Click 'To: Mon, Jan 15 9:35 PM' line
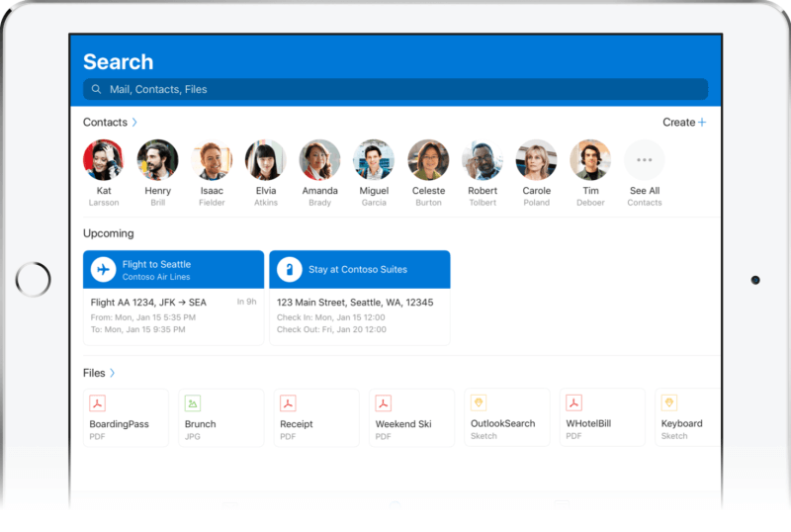This screenshot has height=532, width=791. 138,329
